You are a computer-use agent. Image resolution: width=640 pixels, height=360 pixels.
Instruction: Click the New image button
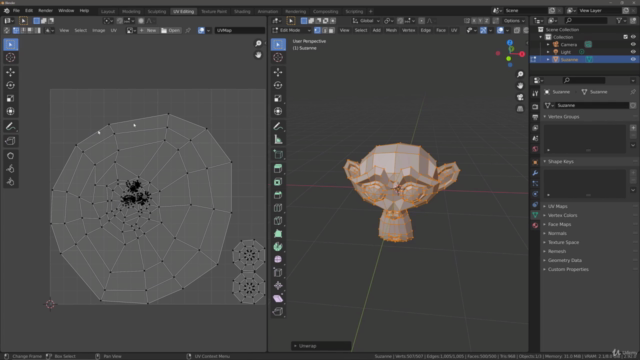(x=148, y=30)
